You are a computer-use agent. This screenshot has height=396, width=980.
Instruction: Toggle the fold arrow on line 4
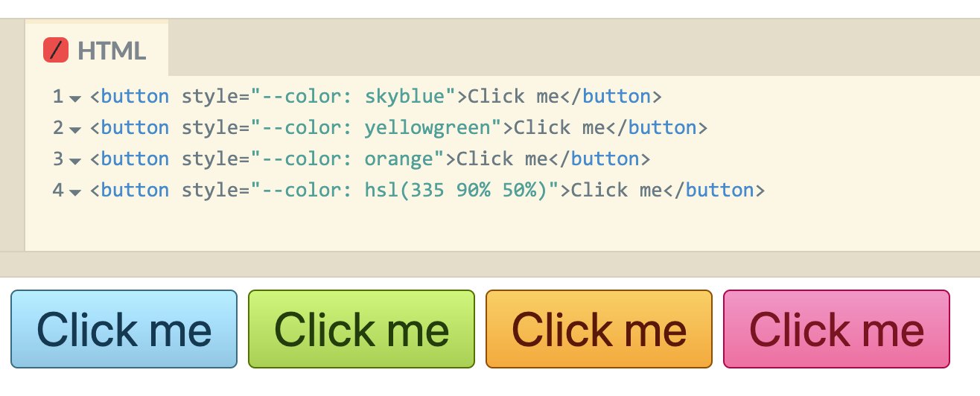[x=74, y=192]
